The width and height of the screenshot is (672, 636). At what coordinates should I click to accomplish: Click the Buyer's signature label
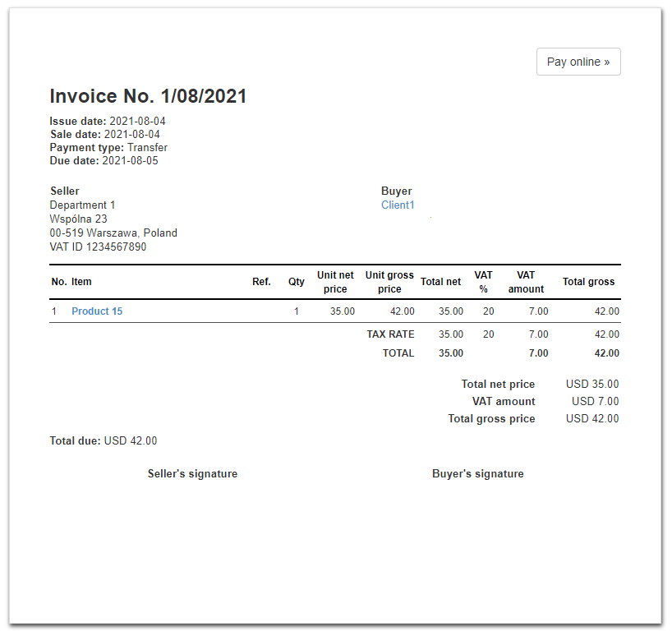pyautogui.click(x=477, y=474)
